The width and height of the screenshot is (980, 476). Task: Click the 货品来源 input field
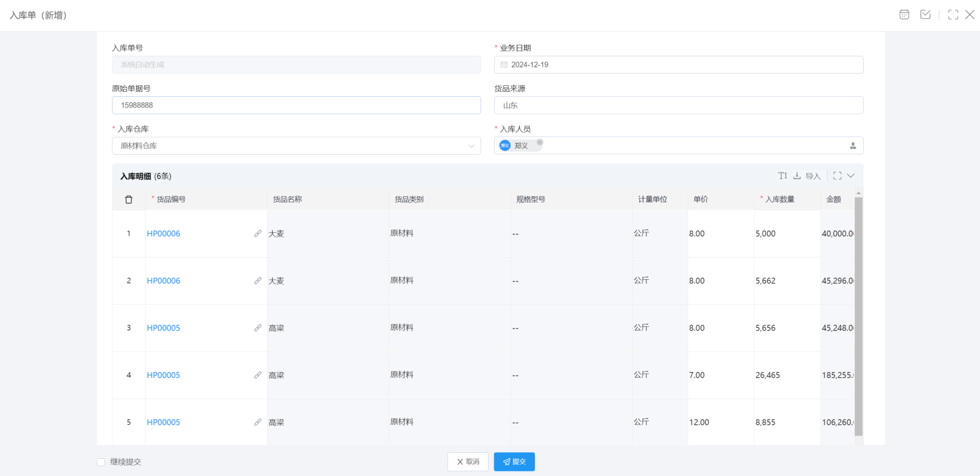coord(678,106)
